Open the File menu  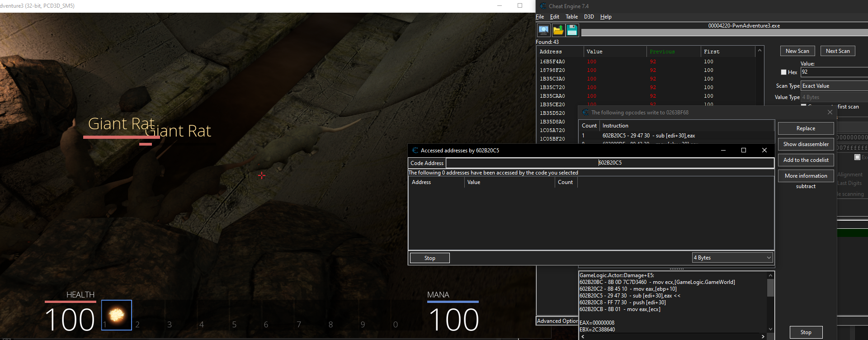[x=540, y=17]
